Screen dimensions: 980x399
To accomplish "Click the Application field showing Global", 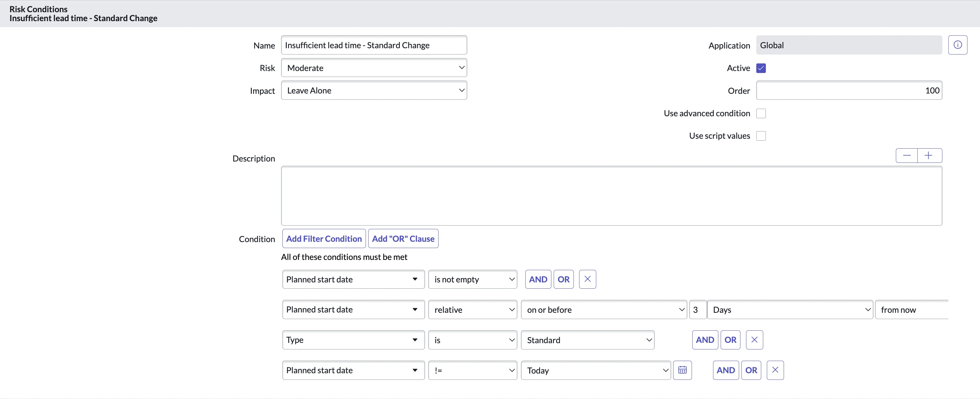I will click(x=849, y=45).
